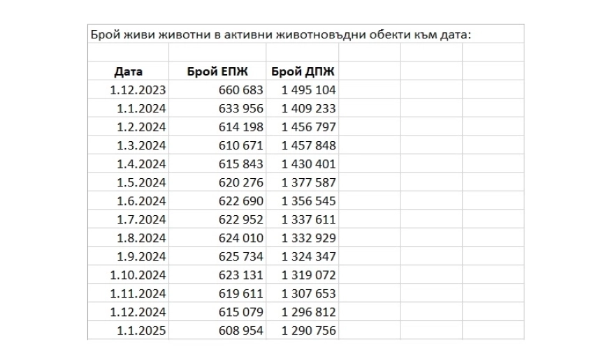Click the cell with value 620 276
Viewport: 608px width, 364px height.
tap(240, 182)
